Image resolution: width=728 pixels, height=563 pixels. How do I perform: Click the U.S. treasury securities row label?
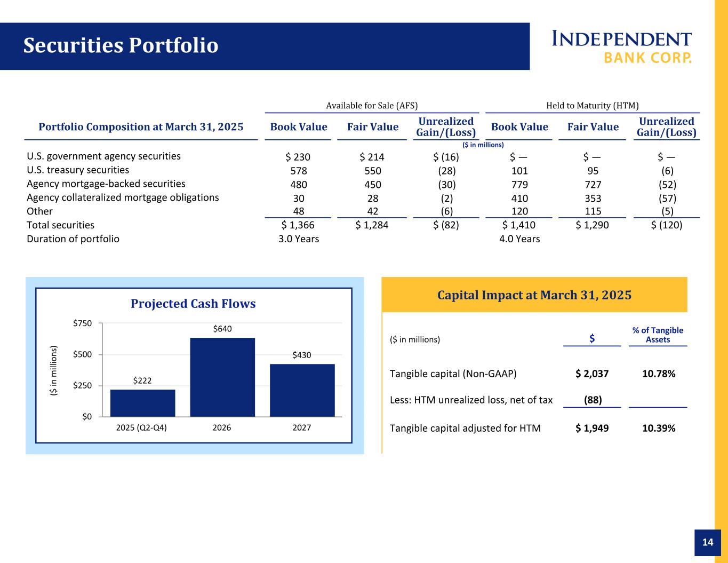coord(78,170)
